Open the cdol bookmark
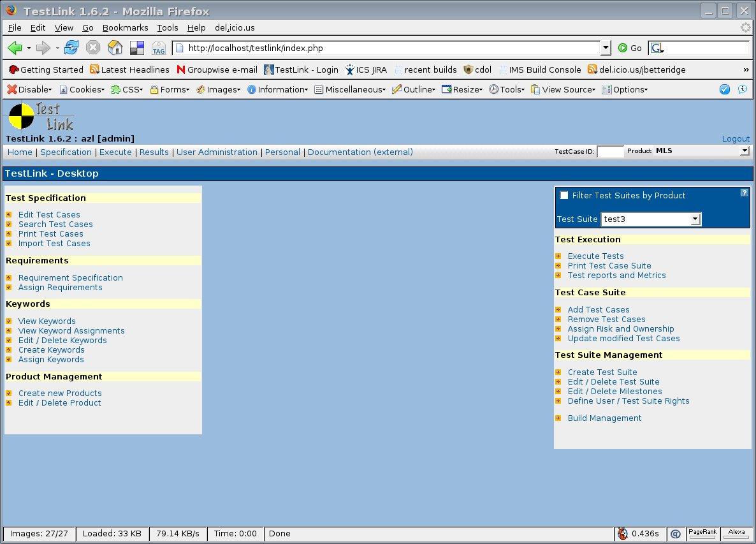The image size is (756, 544). (x=477, y=70)
